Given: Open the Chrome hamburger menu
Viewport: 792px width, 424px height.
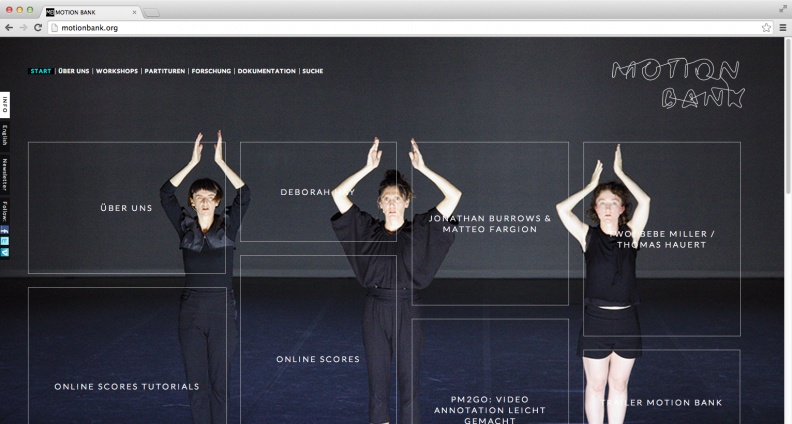Looking at the screenshot, I should click(x=782, y=27).
